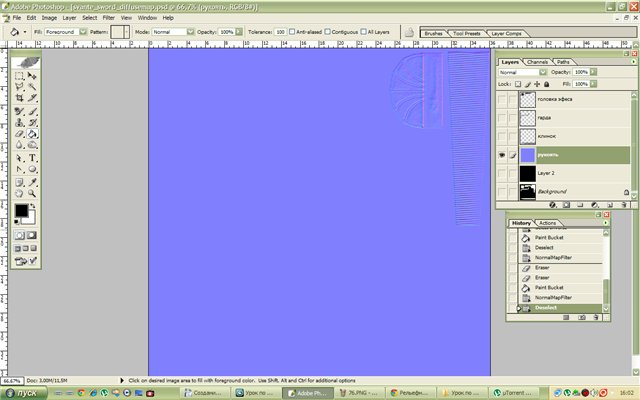Open the Pattern picker dropdown
Viewport: 640px width, 400px height.
tap(127, 32)
